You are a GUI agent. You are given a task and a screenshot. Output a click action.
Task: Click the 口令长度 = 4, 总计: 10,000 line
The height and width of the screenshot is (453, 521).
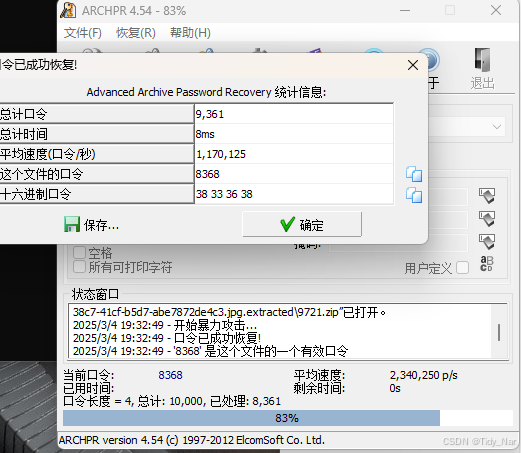(x=172, y=401)
